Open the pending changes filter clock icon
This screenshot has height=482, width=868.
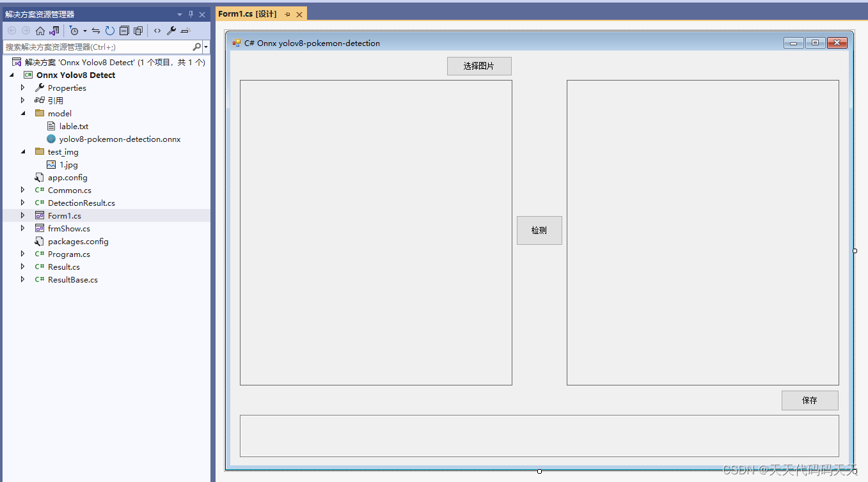click(x=74, y=31)
